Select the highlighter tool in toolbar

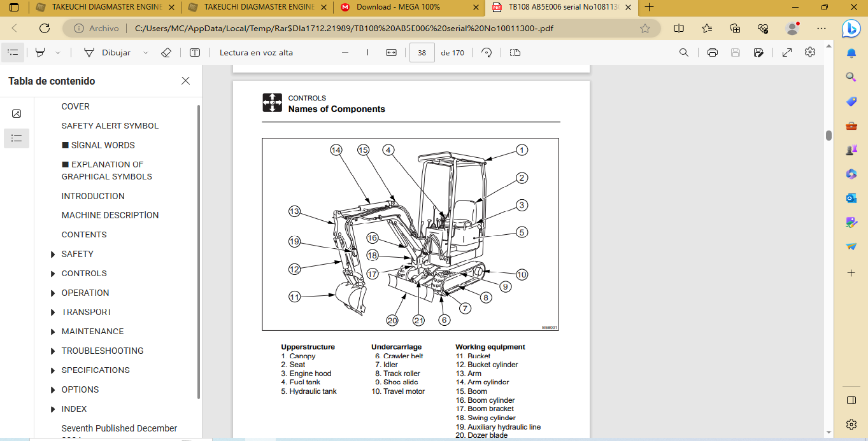click(x=40, y=53)
